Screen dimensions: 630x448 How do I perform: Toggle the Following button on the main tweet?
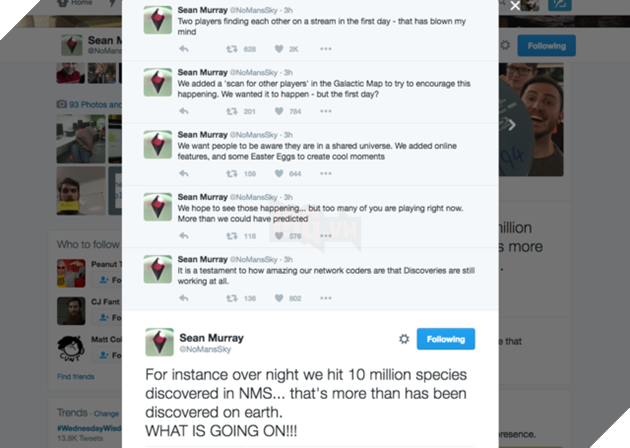coord(445,339)
